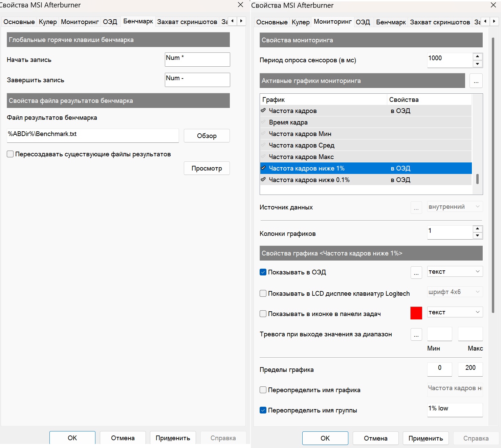Screen dimensions: 501x448
Task: Click the monitoring page vertical scrollbar
Action: coord(493,175)
